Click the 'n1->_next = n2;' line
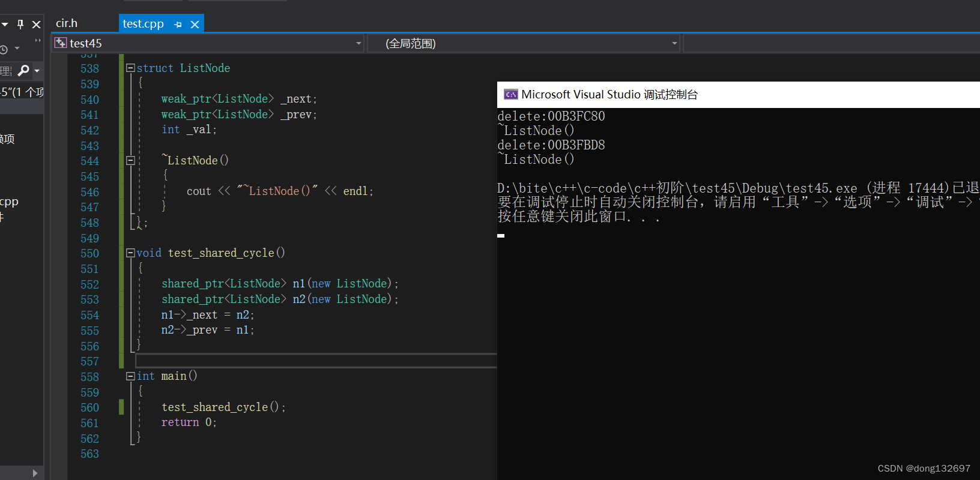 click(x=208, y=314)
